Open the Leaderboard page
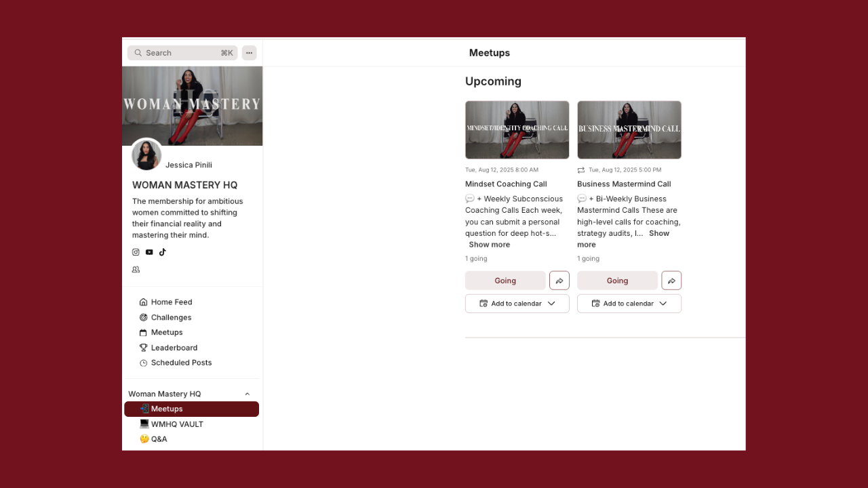 coord(174,348)
